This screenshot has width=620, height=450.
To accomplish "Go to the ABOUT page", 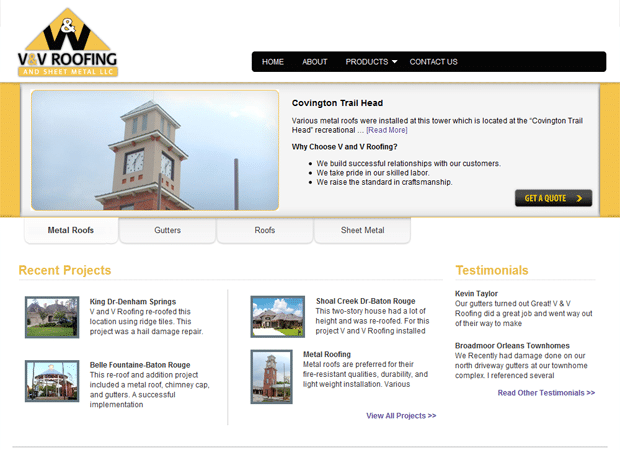I will 314,62.
